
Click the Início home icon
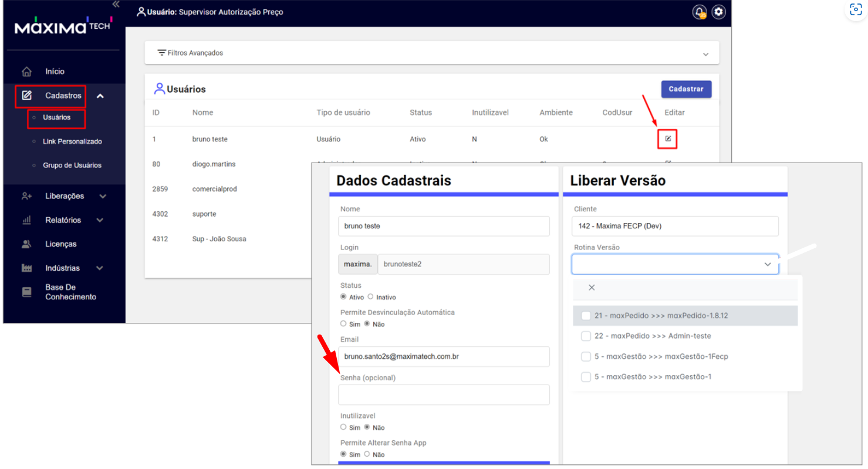[26, 72]
